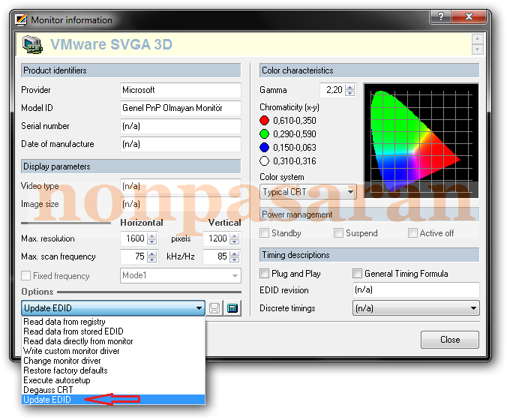The image size is (507, 420).
Task: Toggle the Active off checkbox
Action: click(x=412, y=232)
